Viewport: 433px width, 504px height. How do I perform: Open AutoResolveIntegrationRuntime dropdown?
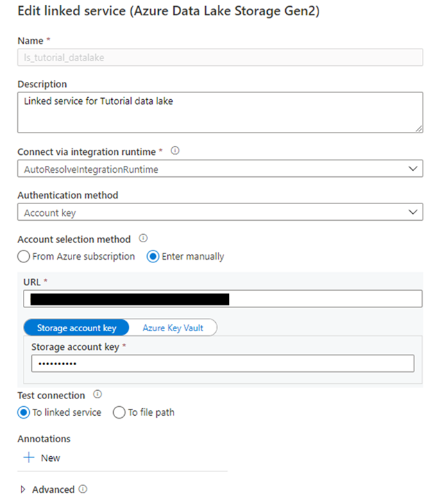point(220,169)
